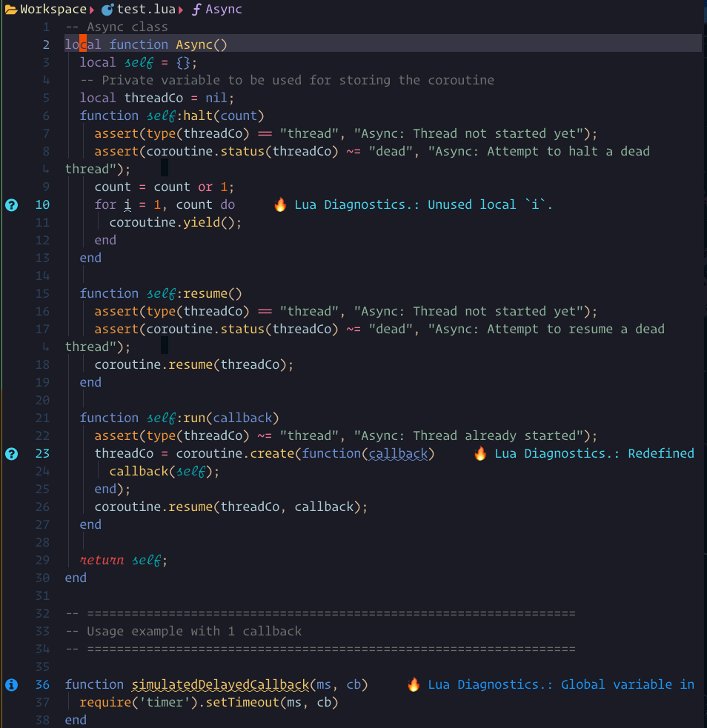707x728 pixels.
Task: Click the 'Redefined' diagnostic text on line 23
Action: (661, 453)
